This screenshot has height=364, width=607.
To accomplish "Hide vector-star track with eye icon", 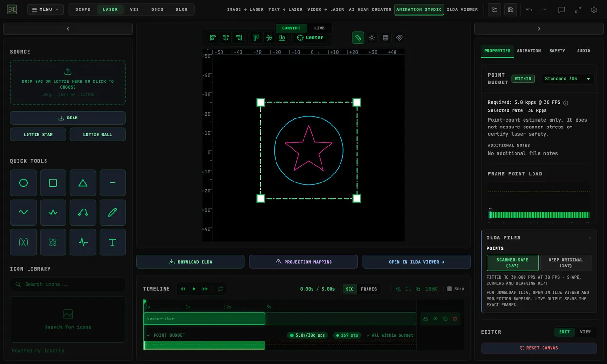I will 435,319.
